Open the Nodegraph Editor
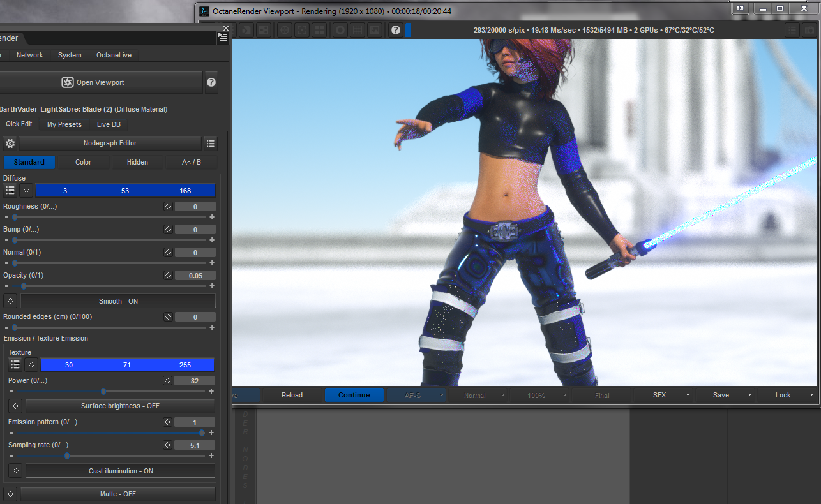Screen dimensions: 821x504 point(110,144)
